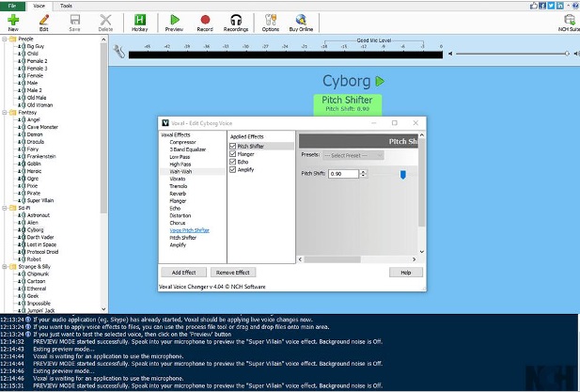Switch to the Tools tab
Viewport: 580px width, 392px height.
66,6
